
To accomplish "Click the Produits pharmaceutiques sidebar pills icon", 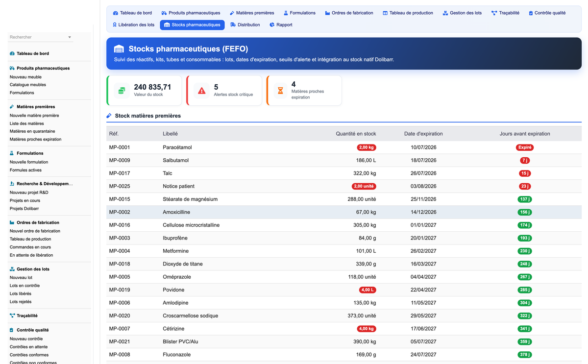I will [12, 68].
